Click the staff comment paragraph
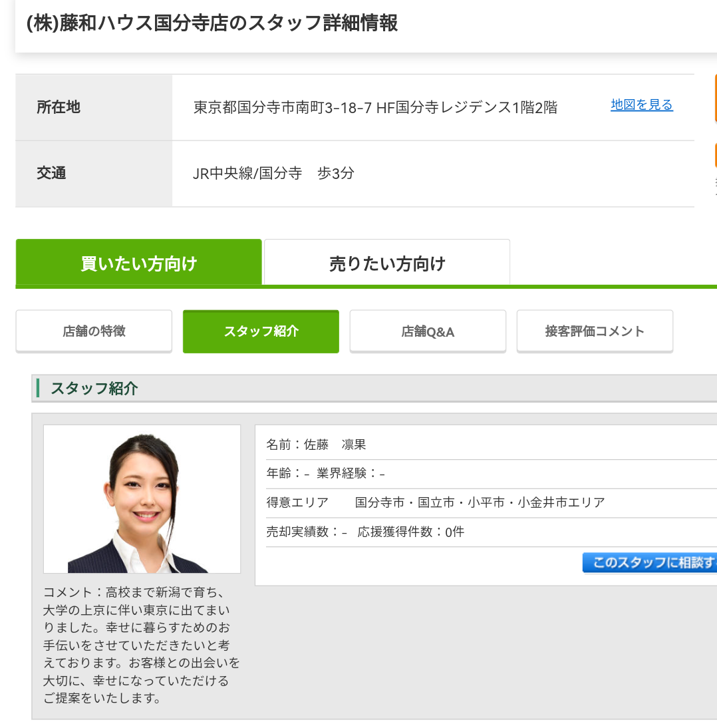717x728 pixels. pos(142,645)
